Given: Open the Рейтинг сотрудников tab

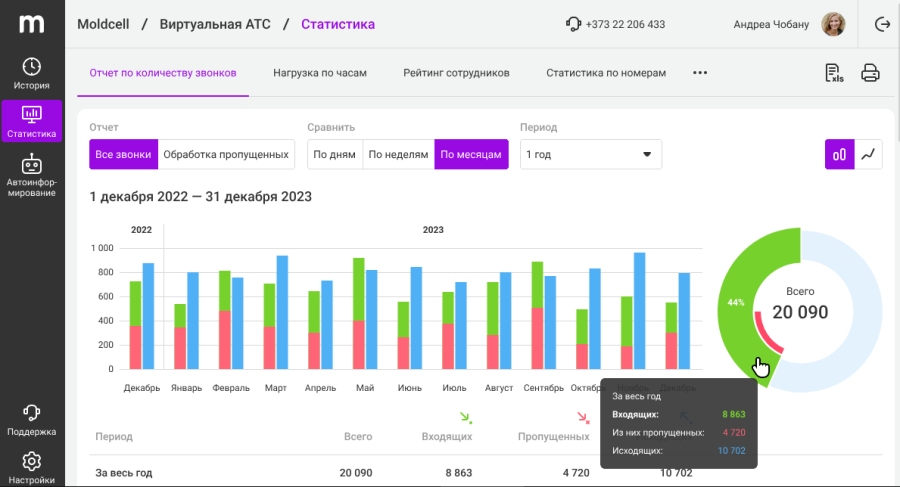Looking at the screenshot, I should (456, 73).
